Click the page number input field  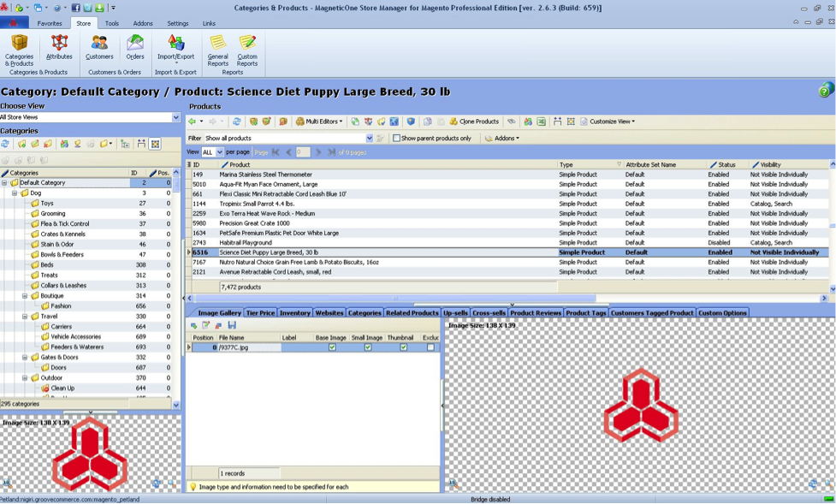[x=302, y=152]
